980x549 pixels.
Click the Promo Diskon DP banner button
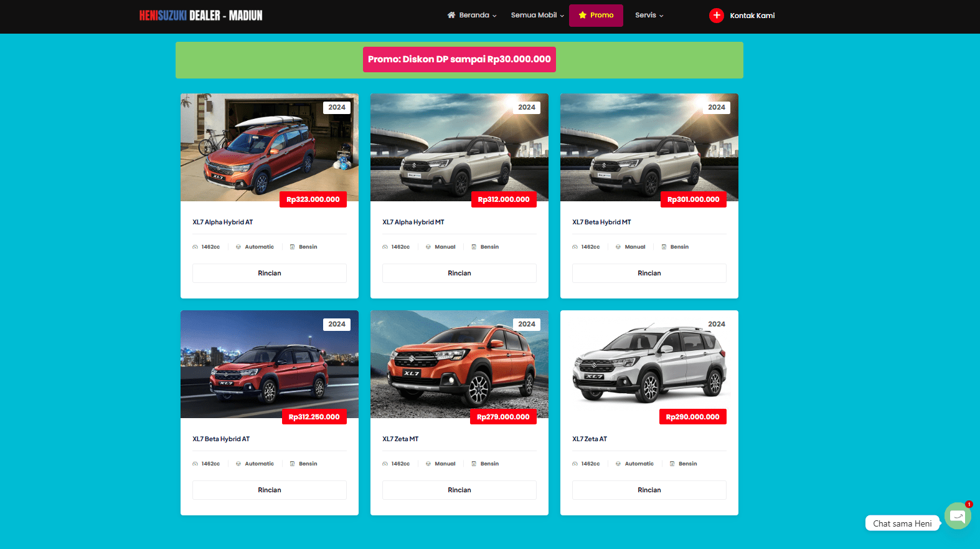click(x=459, y=59)
